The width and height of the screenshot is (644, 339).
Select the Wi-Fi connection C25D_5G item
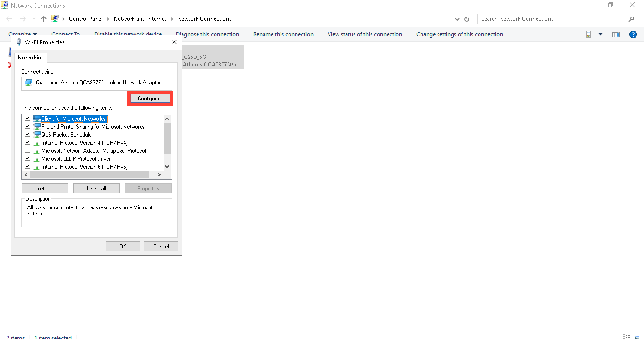(213, 57)
